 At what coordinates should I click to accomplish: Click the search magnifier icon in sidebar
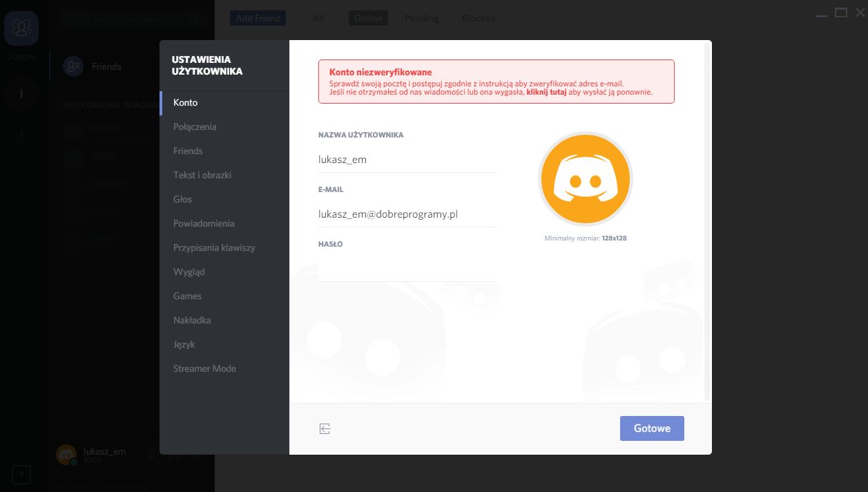tap(193, 19)
